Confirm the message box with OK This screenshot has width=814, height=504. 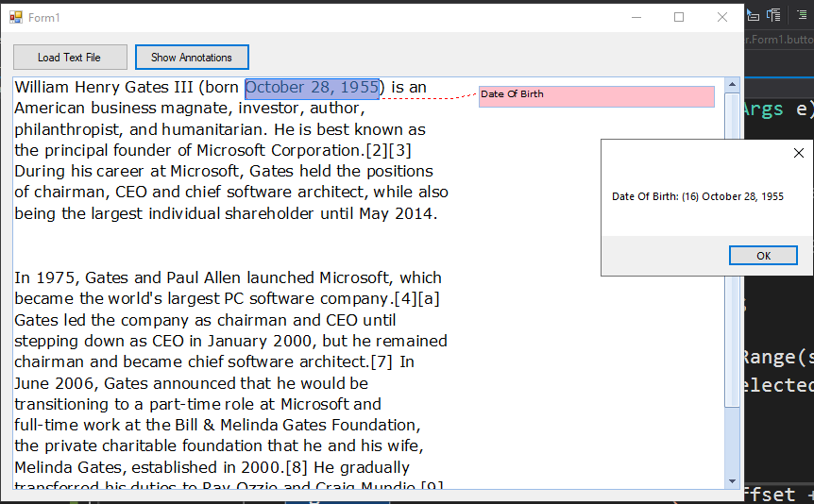coord(763,256)
